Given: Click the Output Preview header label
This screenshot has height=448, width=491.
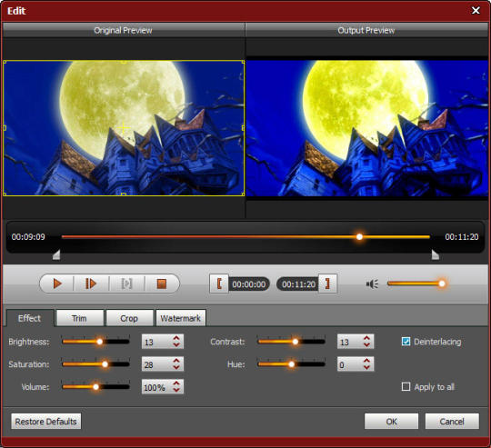Looking at the screenshot, I should (366, 30).
